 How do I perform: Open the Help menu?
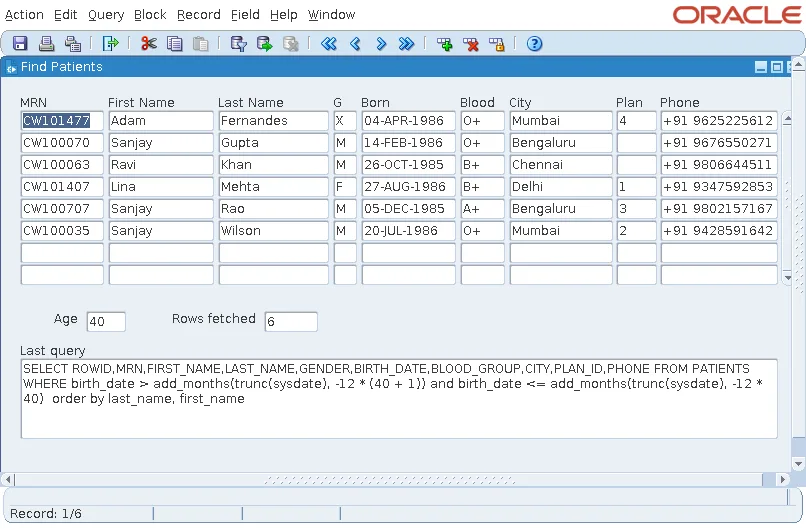point(284,15)
